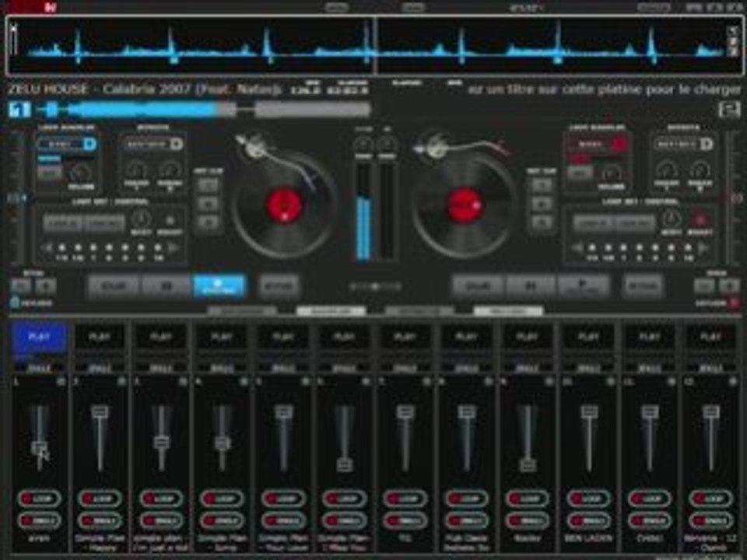The width and height of the screenshot is (747, 560).
Task: Click the left gain knob above meters
Action: [363, 144]
